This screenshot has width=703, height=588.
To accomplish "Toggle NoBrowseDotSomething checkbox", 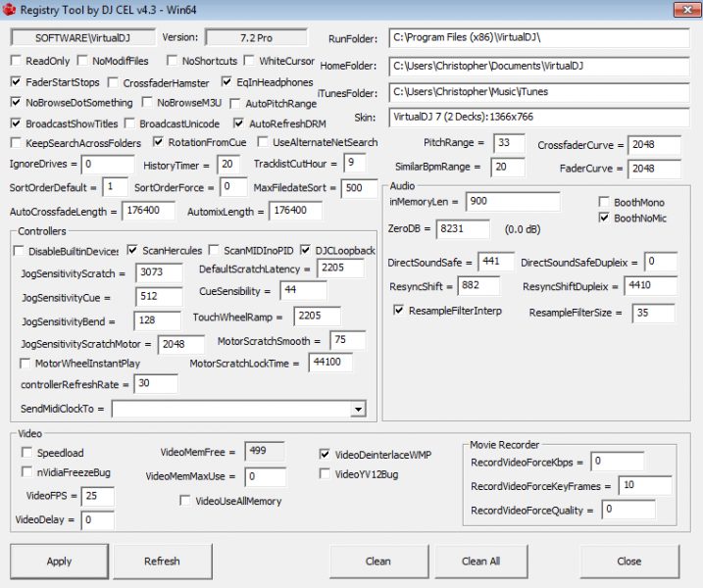I will pos(16,102).
